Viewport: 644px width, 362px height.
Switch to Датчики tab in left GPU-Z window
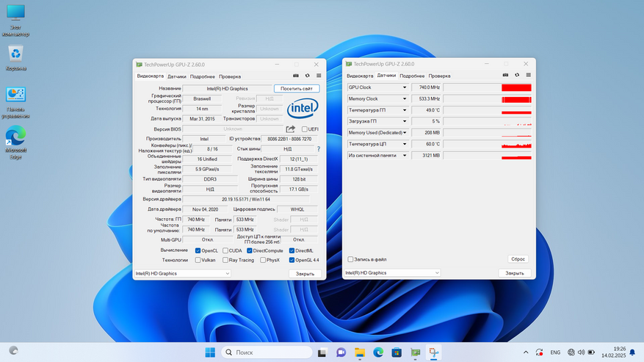click(176, 76)
